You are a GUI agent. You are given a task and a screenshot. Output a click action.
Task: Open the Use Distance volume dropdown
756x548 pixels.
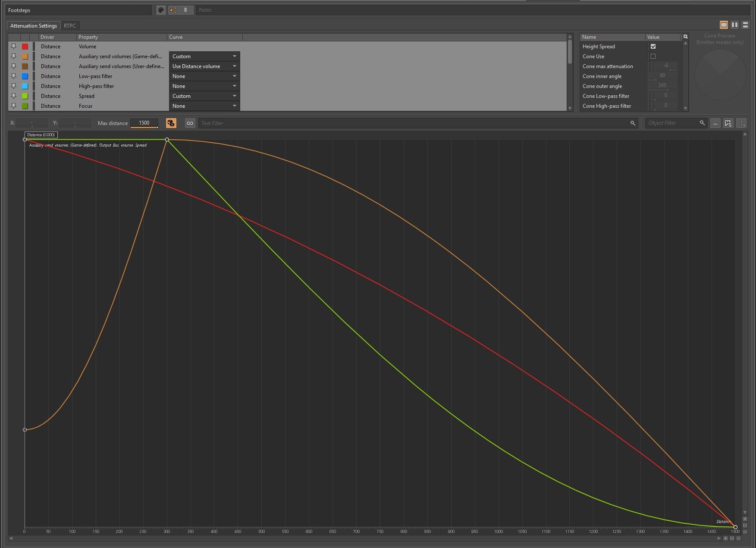tap(204, 66)
